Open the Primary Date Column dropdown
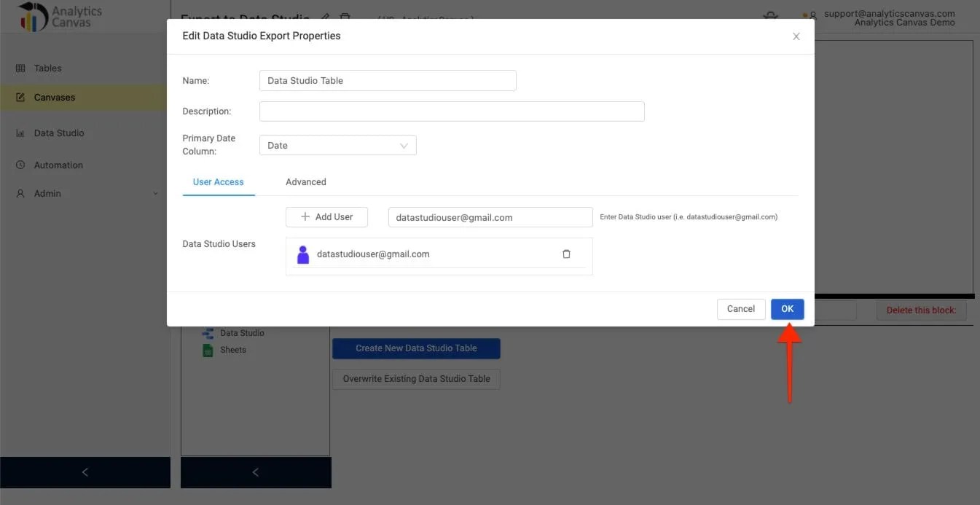 [x=338, y=145]
